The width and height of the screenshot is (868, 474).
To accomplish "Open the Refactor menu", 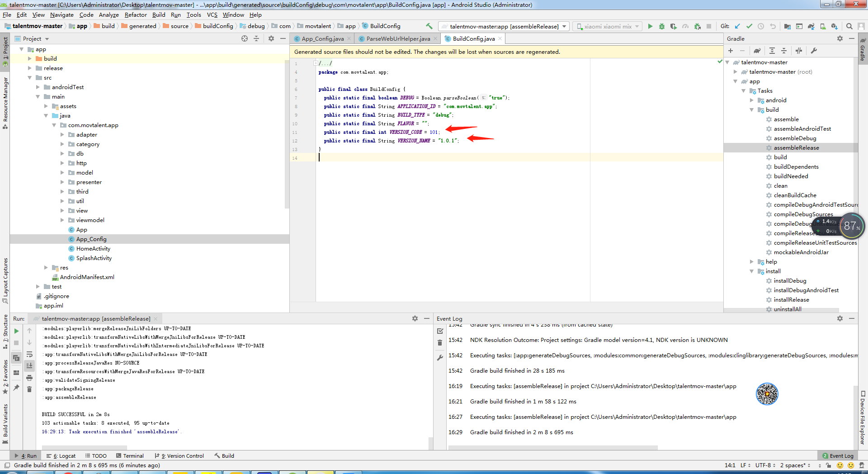I will coord(136,14).
